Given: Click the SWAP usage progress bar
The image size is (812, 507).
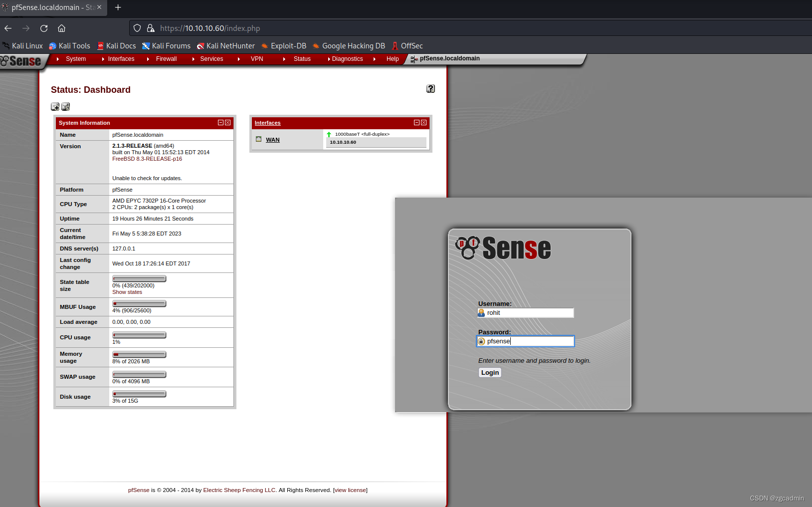Looking at the screenshot, I should (x=139, y=374).
